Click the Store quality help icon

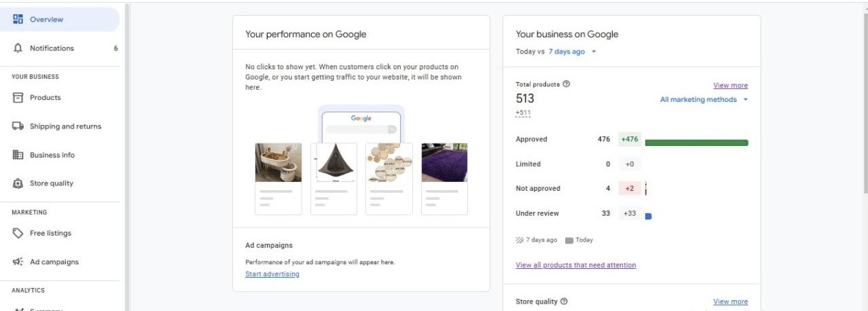click(x=564, y=301)
